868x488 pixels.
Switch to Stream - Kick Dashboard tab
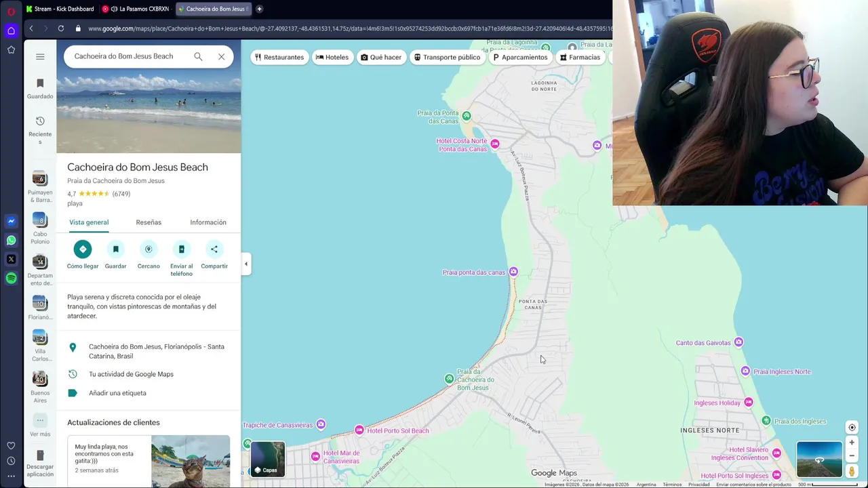60,9
